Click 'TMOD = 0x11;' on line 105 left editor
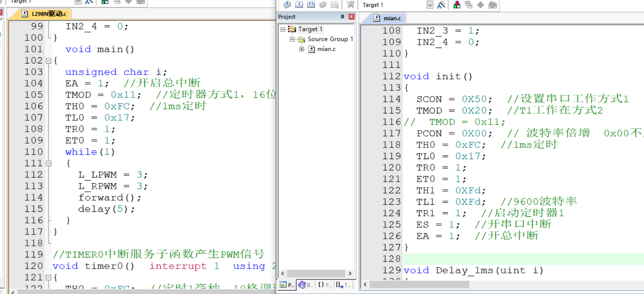 coord(103,95)
